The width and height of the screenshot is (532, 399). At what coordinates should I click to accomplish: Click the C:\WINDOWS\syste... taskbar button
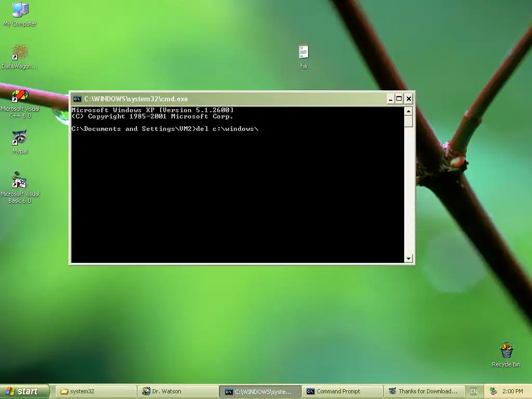(260, 391)
